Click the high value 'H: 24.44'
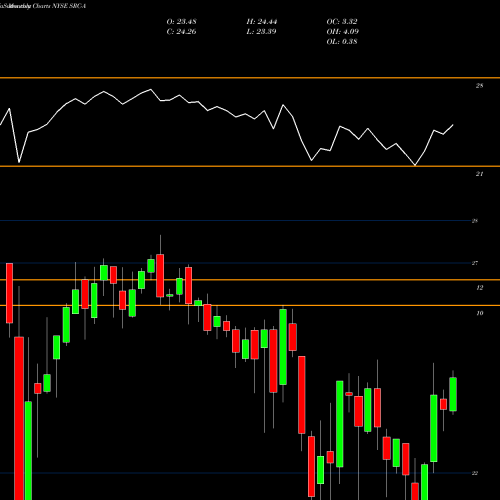 pos(262,22)
